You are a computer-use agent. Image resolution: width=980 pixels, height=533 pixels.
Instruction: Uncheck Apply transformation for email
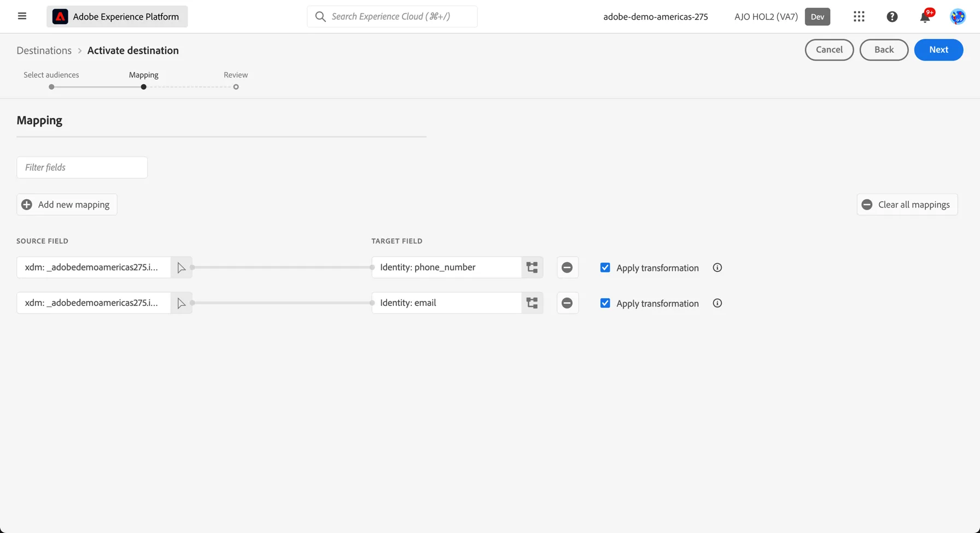[x=605, y=303]
